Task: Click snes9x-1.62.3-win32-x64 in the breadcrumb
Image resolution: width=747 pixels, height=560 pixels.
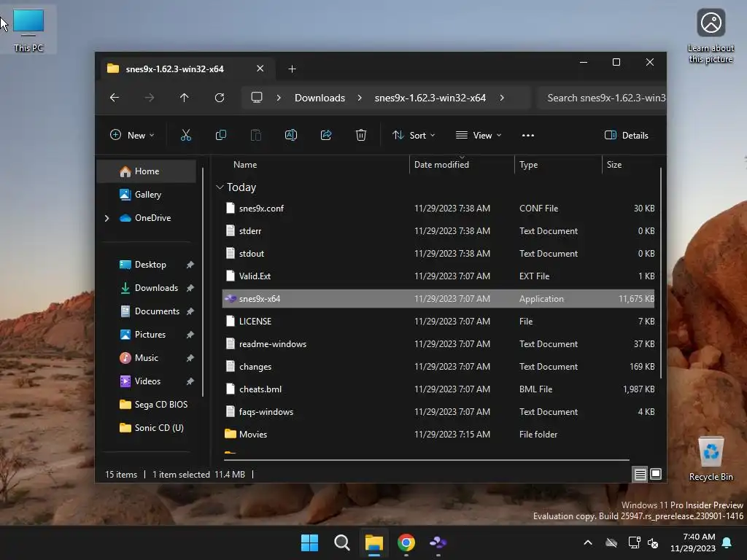Action: (430, 98)
